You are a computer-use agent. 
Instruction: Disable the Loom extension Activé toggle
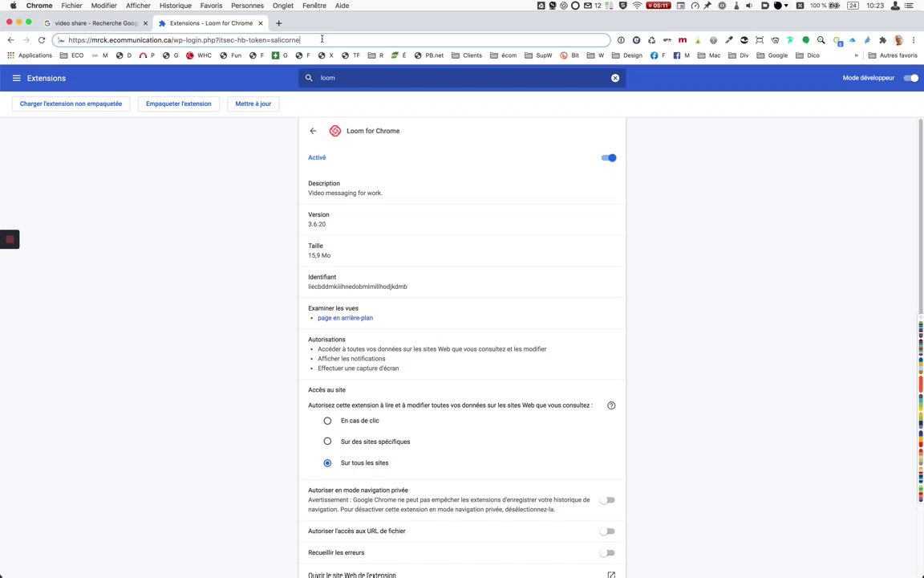609,157
